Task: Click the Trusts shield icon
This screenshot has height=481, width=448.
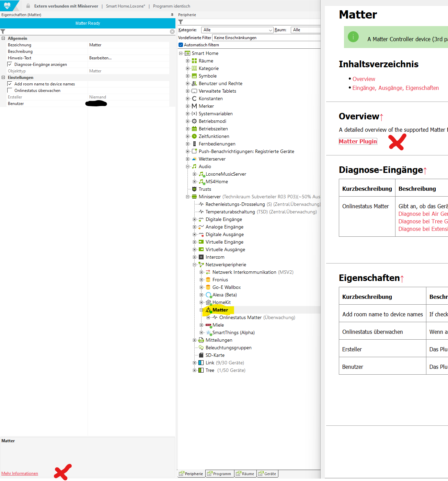Action: coord(194,189)
